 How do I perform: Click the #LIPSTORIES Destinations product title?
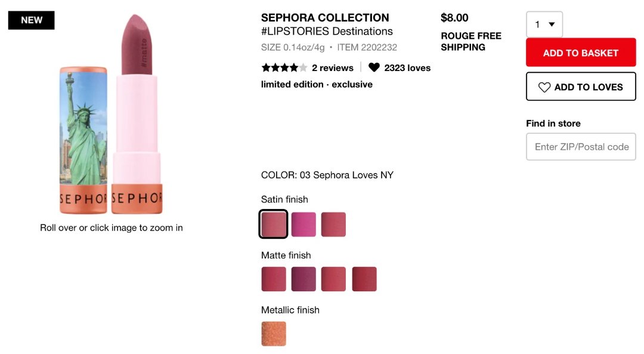pyautogui.click(x=327, y=32)
